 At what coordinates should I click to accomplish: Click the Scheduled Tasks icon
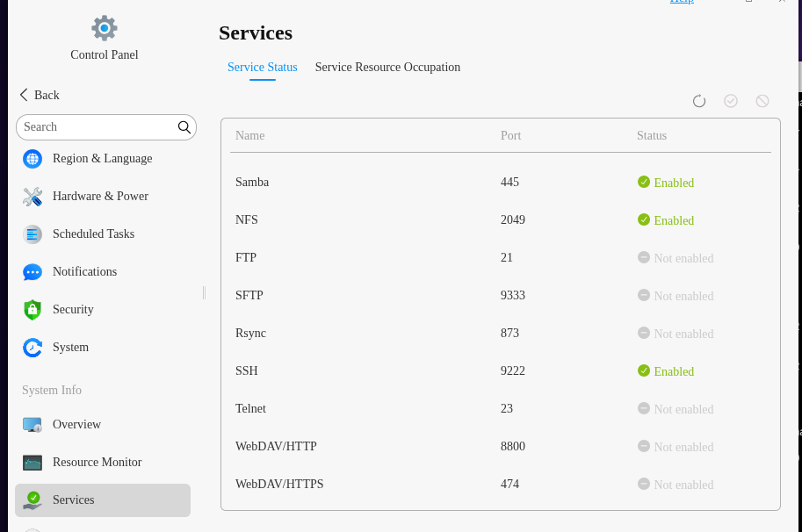click(33, 234)
